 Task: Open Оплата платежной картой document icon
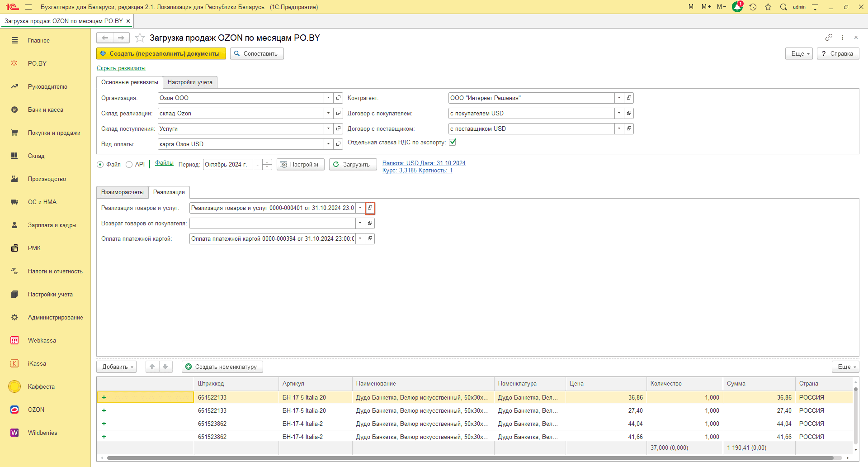[x=370, y=238]
